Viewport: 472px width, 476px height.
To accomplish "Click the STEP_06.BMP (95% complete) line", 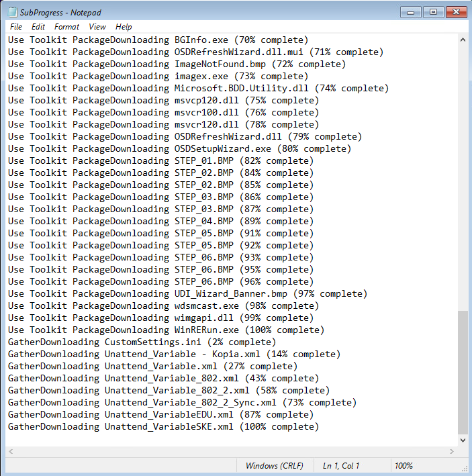I will (x=161, y=270).
